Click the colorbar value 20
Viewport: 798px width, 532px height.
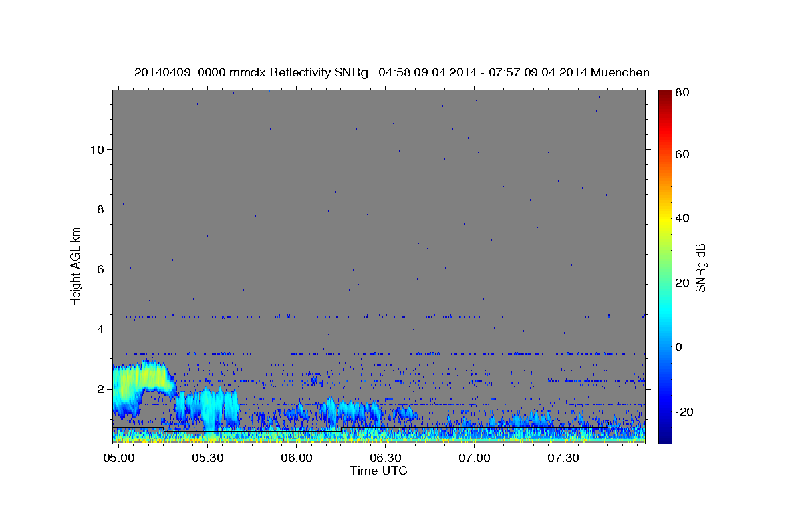pos(682,283)
